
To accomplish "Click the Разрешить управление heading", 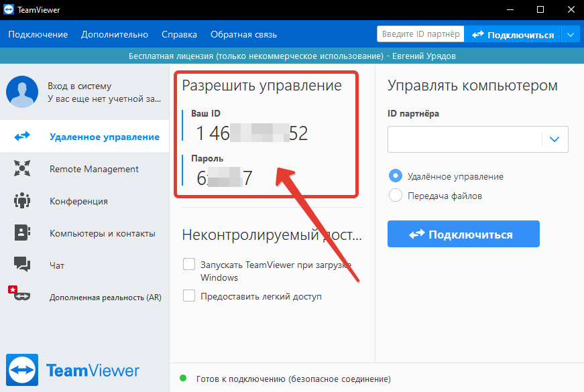I will pos(262,86).
